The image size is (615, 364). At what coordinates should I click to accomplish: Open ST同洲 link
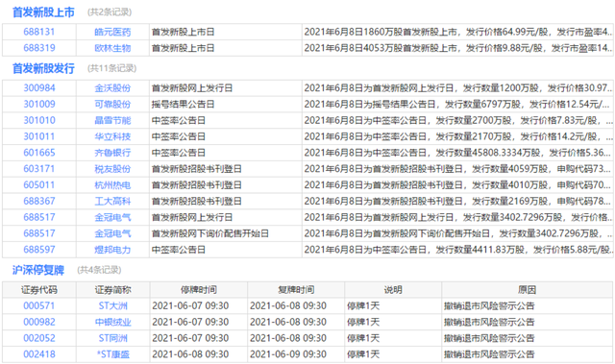[x=112, y=338]
